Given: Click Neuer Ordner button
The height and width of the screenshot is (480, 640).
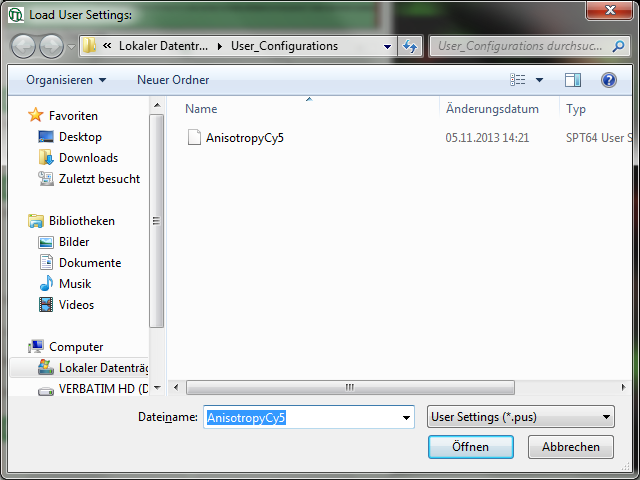Looking at the screenshot, I should point(173,80).
